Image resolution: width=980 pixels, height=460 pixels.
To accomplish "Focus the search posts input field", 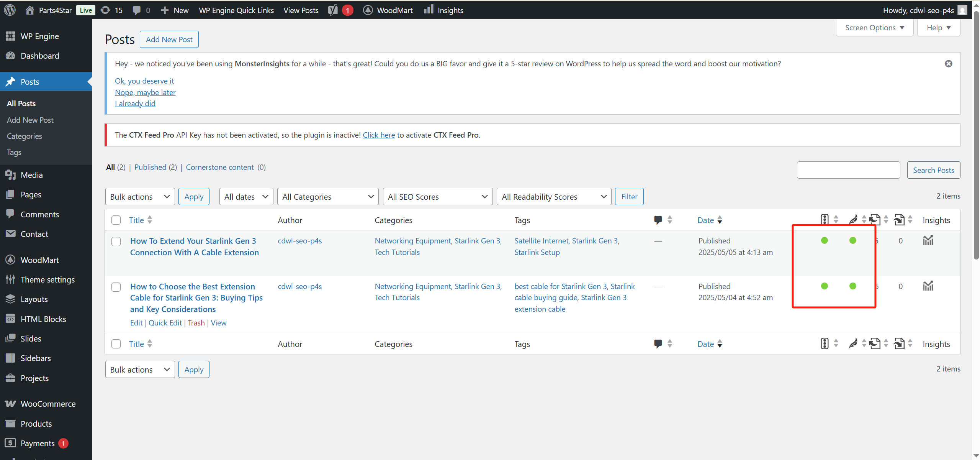I will 848,170.
